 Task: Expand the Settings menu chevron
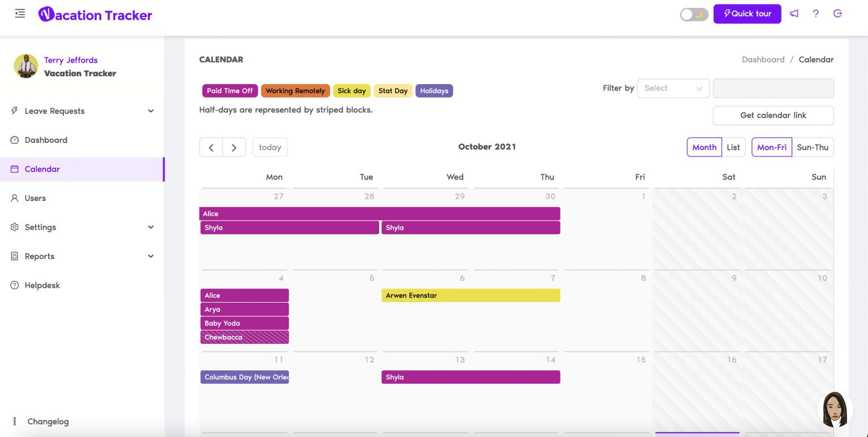tap(151, 227)
